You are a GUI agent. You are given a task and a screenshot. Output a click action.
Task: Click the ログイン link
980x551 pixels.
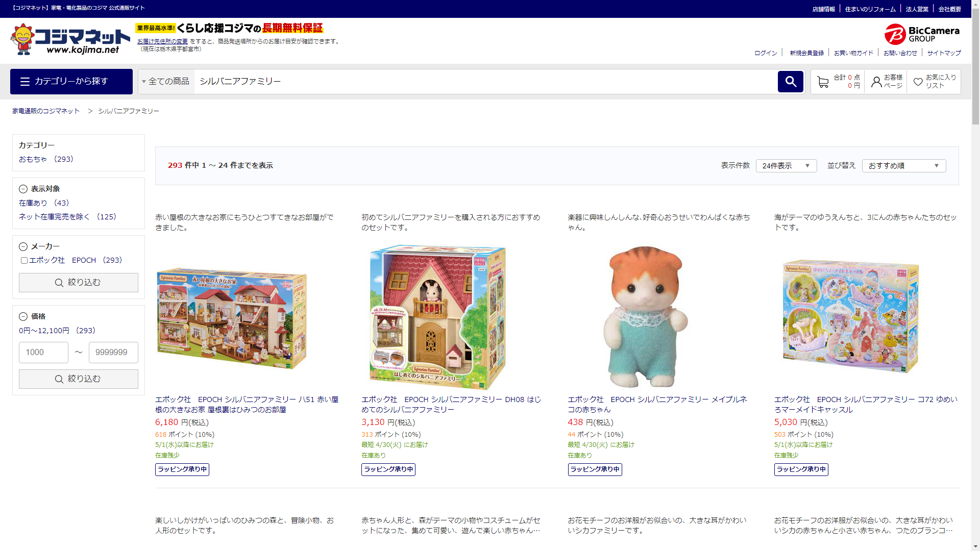tap(766, 53)
